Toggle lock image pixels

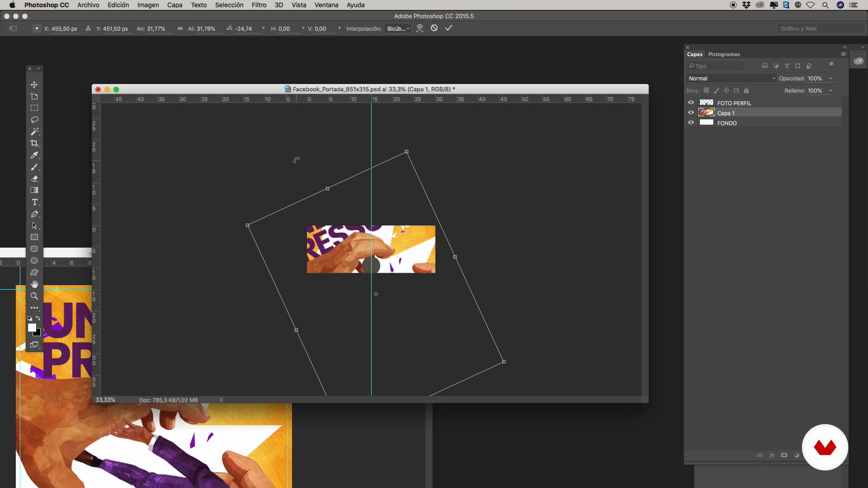tap(716, 90)
